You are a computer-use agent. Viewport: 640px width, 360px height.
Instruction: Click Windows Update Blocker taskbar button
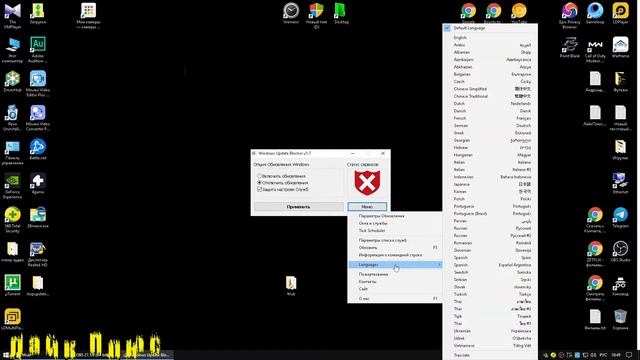click(x=148, y=355)
